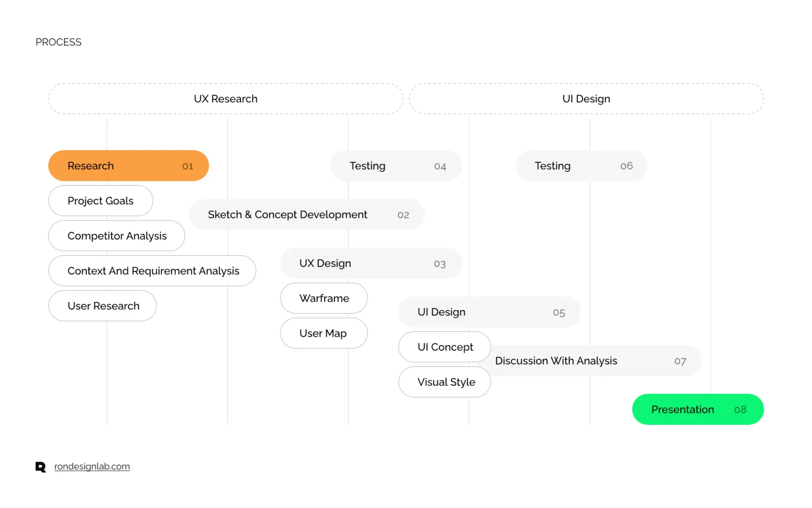Select the User Research sub-item
This screenshot has width=812, height=508.
[103, 305]
